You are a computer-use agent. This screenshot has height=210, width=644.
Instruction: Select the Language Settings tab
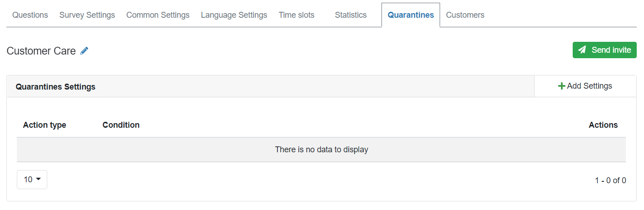pos(234,15)
